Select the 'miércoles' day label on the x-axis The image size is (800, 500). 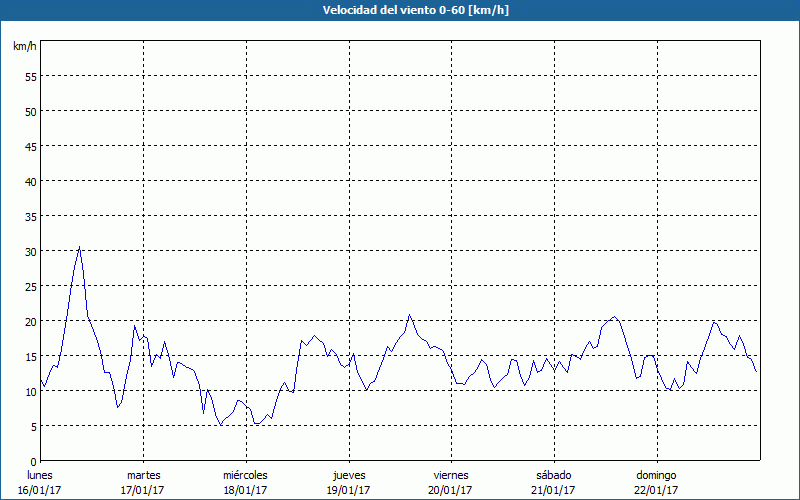pos(245,475)
